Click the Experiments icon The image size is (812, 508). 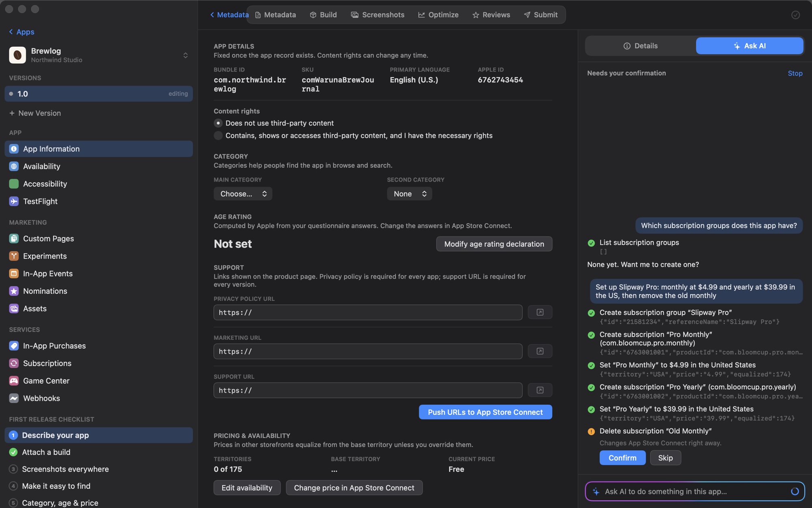[14, 256]
